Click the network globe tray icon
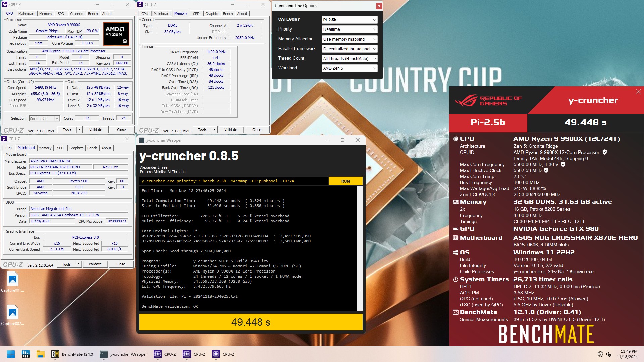This screenshot has width=644, height=362. (600, 354)
